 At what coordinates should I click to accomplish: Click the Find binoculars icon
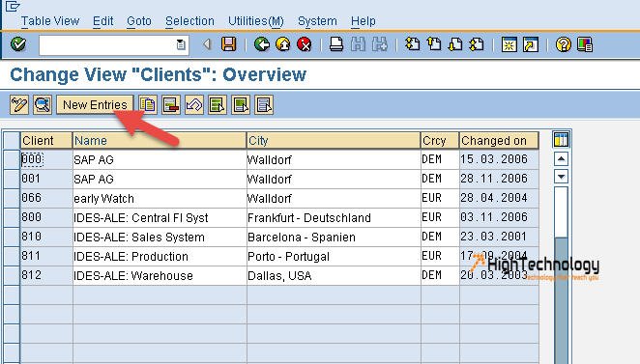pos(358,44)
